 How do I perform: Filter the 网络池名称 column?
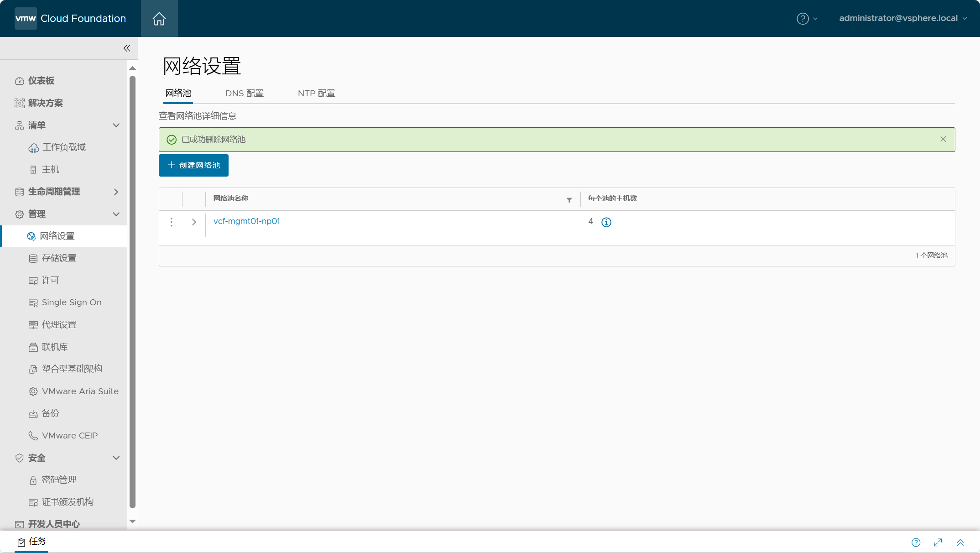pos(569,200)
